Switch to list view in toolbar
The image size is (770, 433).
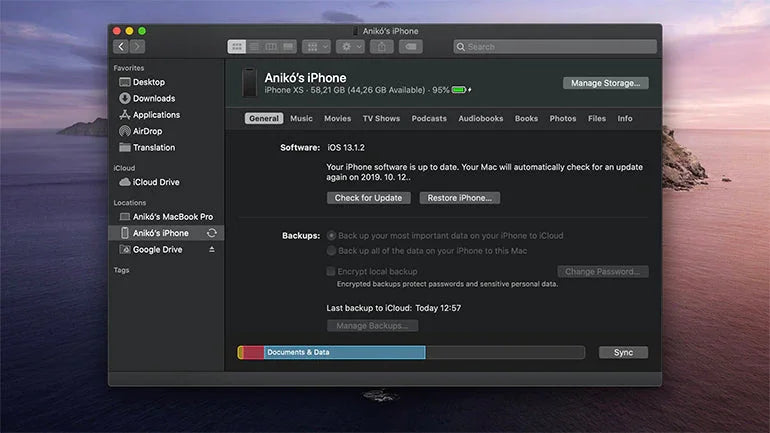pyautogui.click(x=254, y=47)
